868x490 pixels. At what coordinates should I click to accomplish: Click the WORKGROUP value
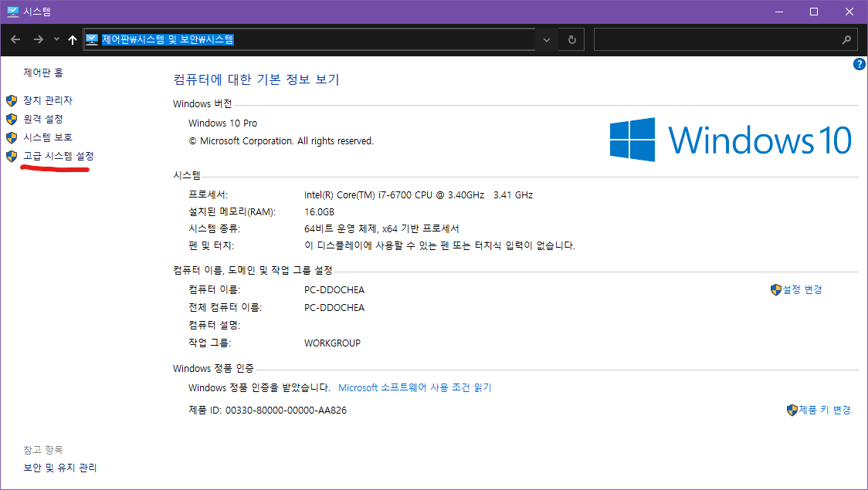332,343
